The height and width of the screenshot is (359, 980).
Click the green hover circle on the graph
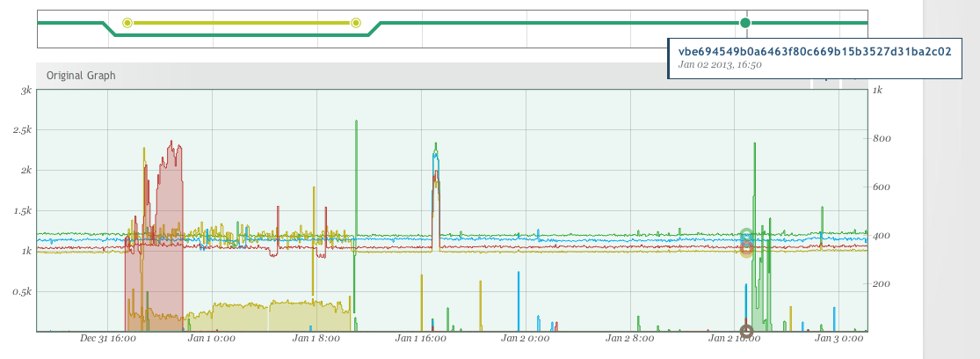(745, 236)
